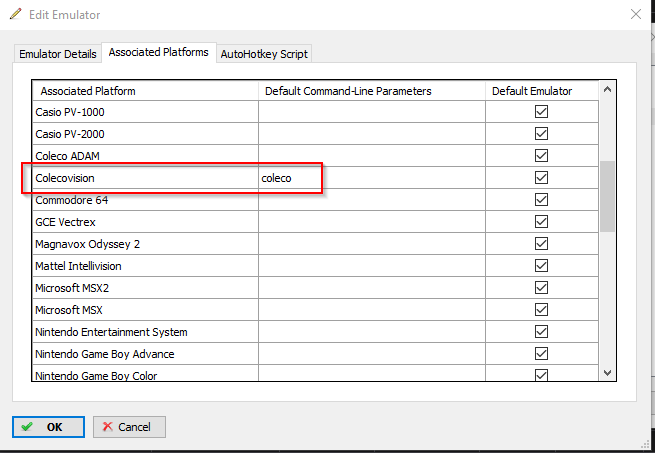This screenshot has height=453, width=655.
Task: Sort by Associated Platform column header
Action: 145,91
